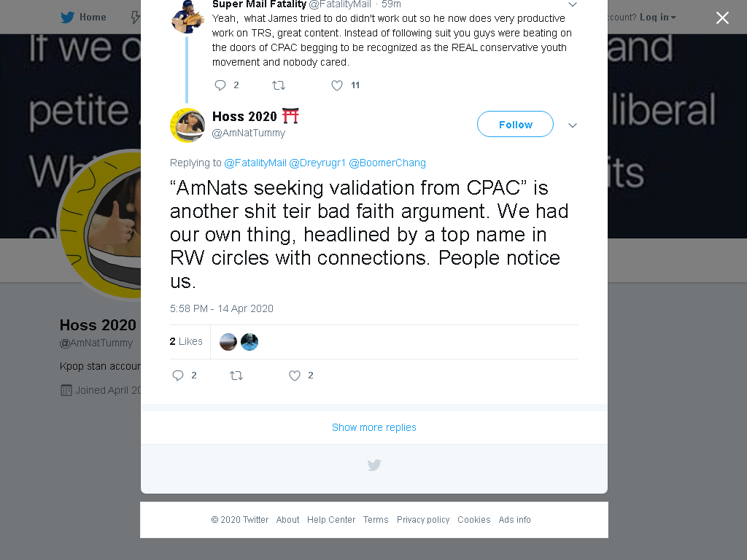Show more replies in thread
This screenshot has width=747, height=560.
coord(374,427)
